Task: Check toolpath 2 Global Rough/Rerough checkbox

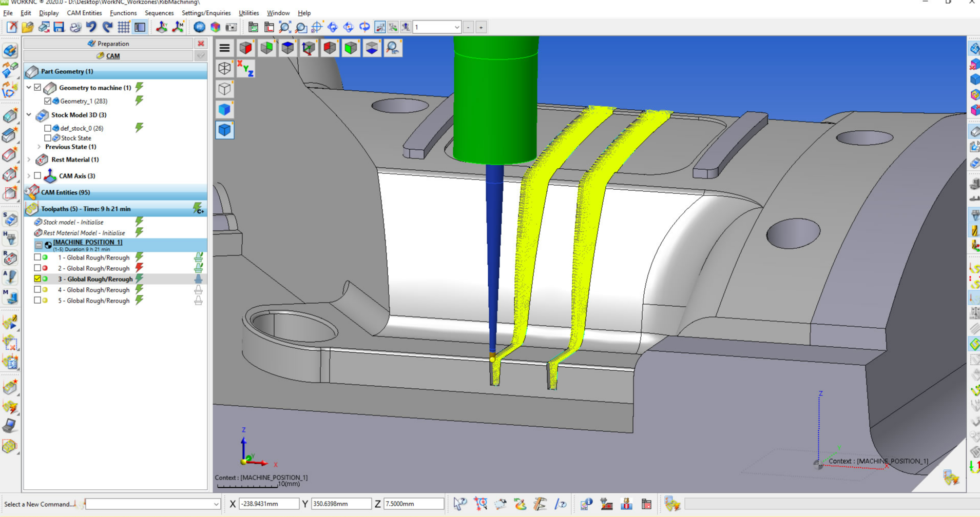Action: pyautogui.click(x=37, y=268)
